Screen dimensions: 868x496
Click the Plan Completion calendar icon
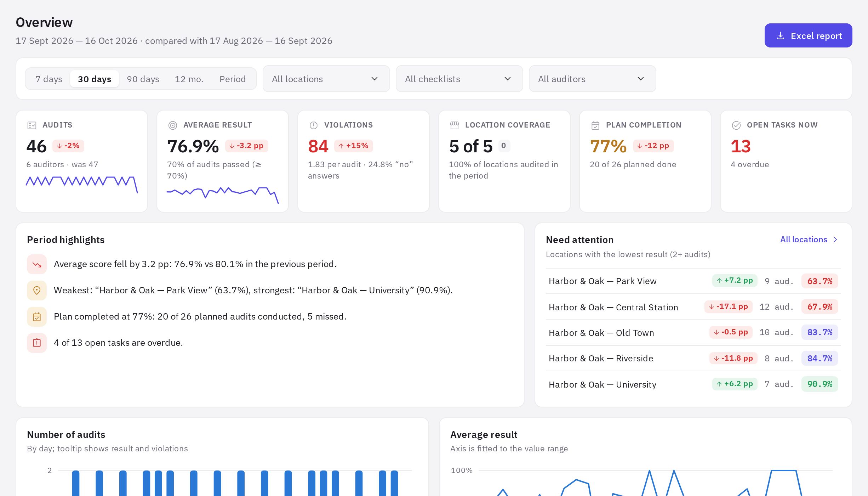595,125
